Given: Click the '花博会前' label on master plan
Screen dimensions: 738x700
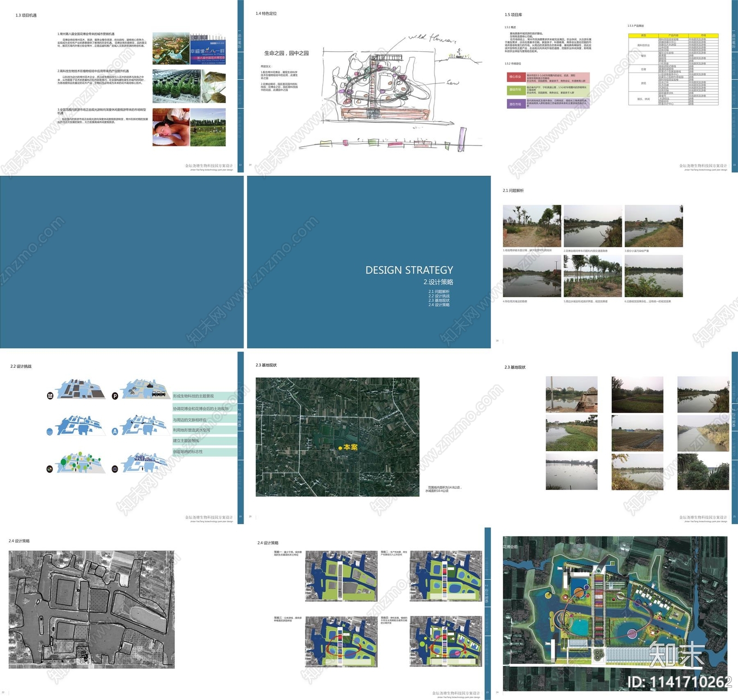Looking at the screenshot, I should point(510,546).
